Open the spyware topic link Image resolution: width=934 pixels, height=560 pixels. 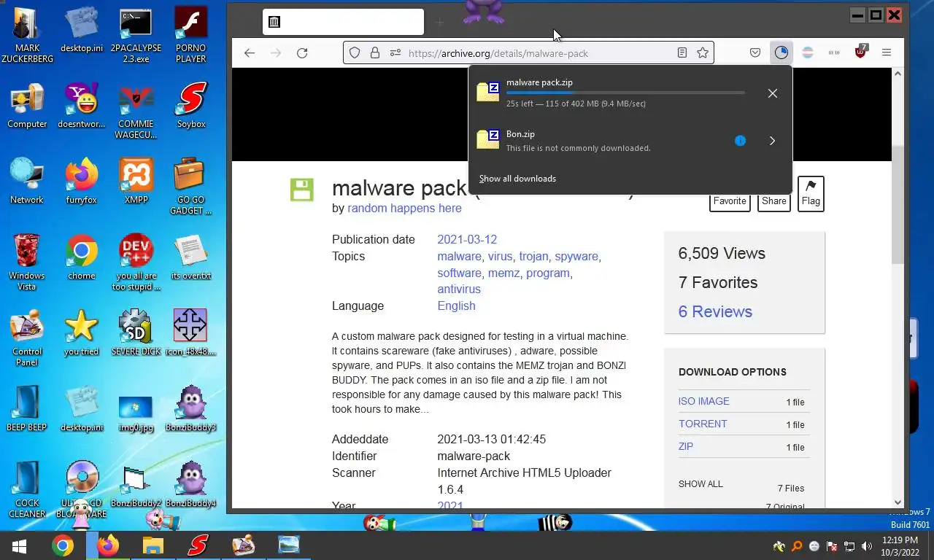(576, 256)
